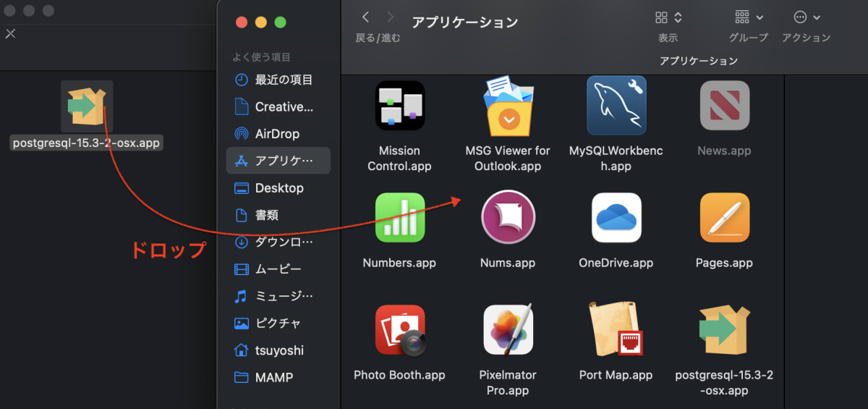This screenshot has height=409, width=868.
Task: Click postgresql-15.3-2-osx.app label in left window
Action: pyautogui.click(x=87, y=143)
